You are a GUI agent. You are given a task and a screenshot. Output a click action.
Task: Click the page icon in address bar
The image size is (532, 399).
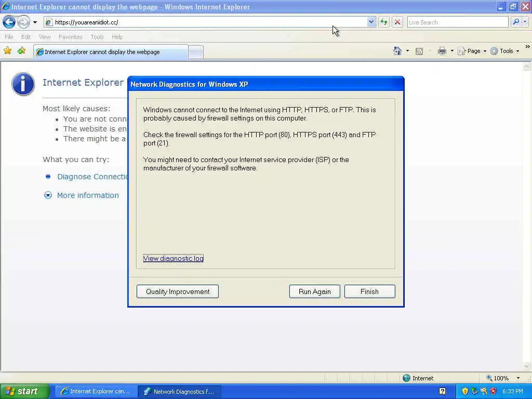point(49,22)
